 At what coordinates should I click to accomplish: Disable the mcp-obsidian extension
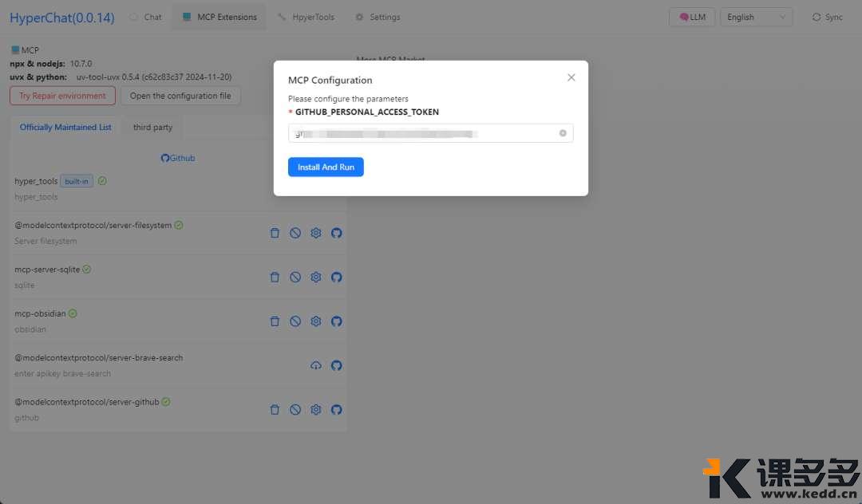point(295,321)
